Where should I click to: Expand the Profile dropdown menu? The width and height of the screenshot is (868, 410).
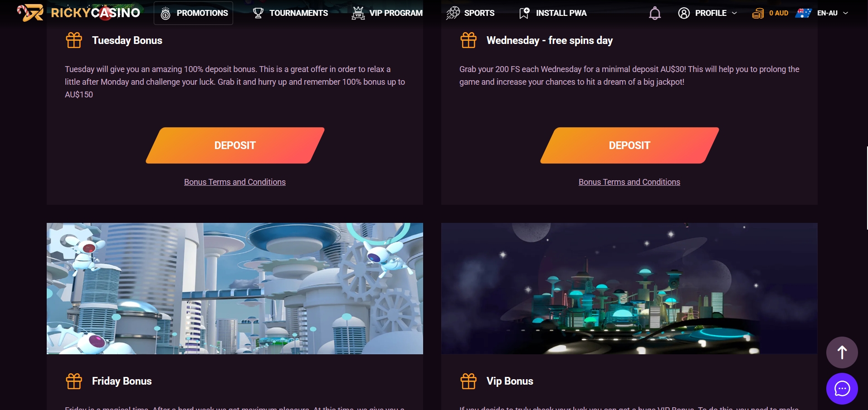click(x=707, y=13)
